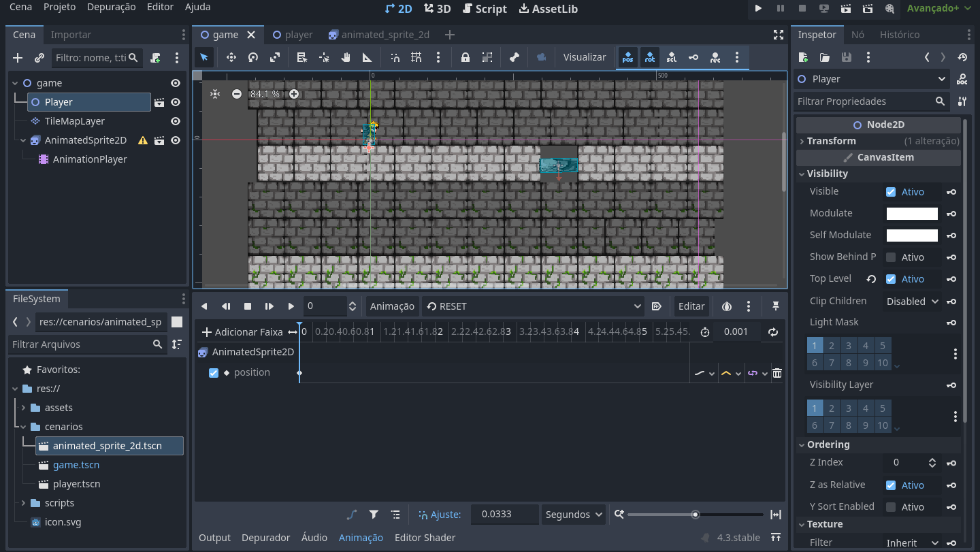Add a new child node in Cena
The width and height of the screenshot is (980, 552).
click(x=18, y=58)
